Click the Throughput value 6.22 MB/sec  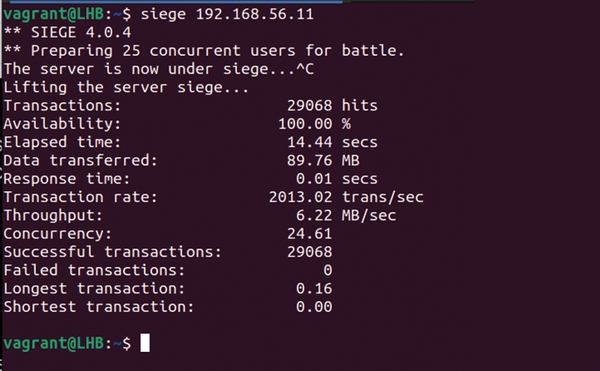point(346,215)
